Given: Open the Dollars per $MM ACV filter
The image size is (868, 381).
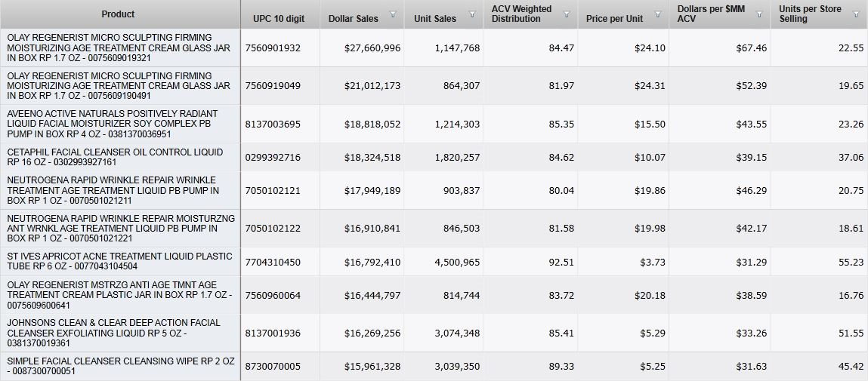Looking at the screenshot, I should pyautogui.click(x=758, y=14).
